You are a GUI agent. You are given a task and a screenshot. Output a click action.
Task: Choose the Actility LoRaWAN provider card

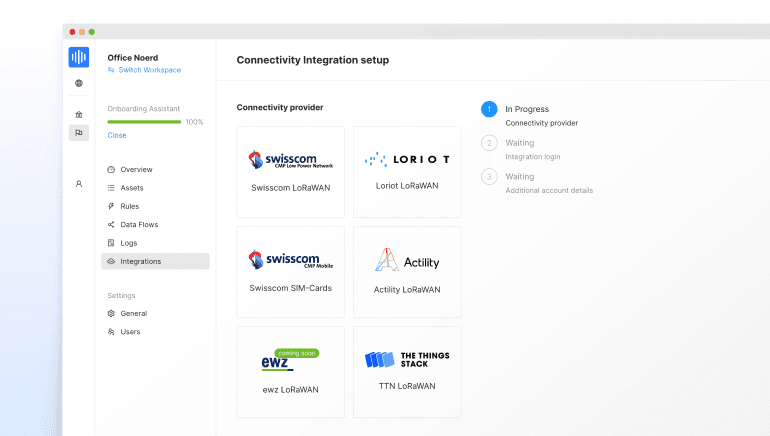tap(407, 272)
